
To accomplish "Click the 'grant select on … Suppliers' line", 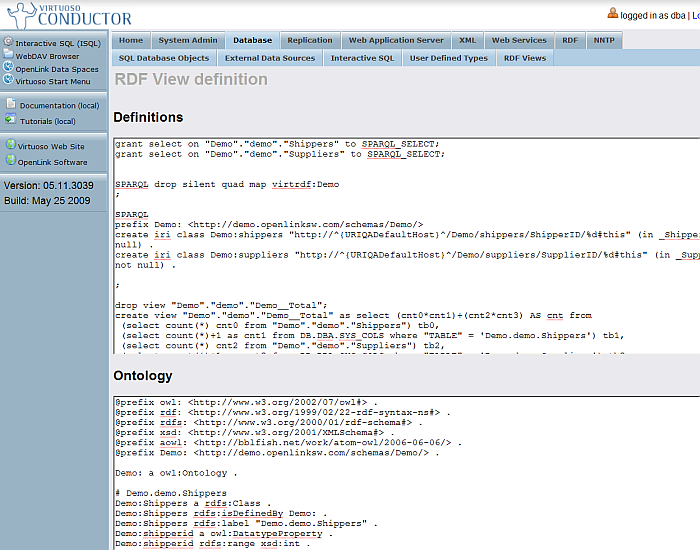I will (280, 154).
